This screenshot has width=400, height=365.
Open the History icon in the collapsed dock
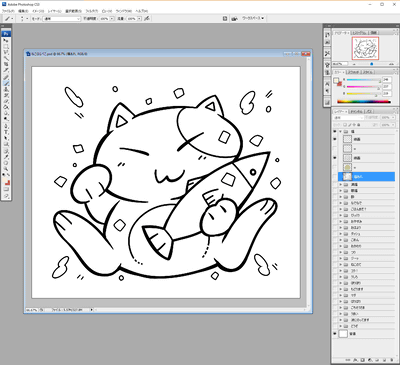[x=327, y=35]
